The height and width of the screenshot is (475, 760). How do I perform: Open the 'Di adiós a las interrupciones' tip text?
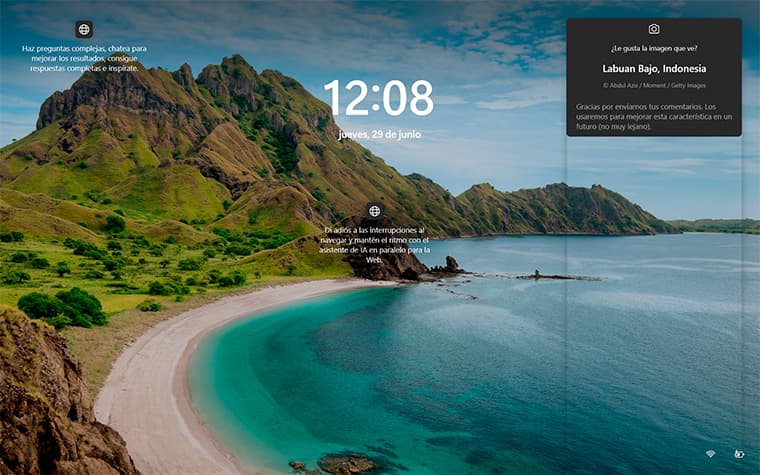click(x=374, y=245)
